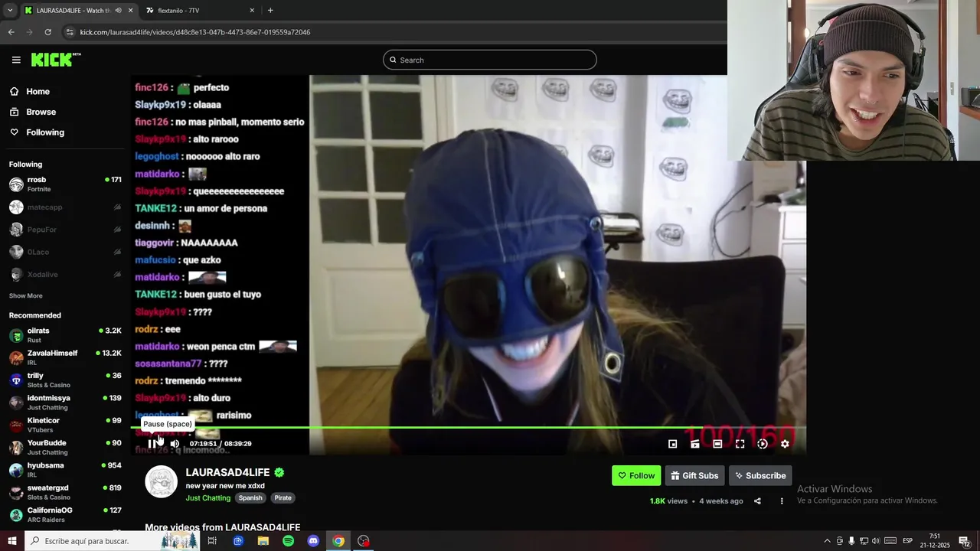
Task: Mute the video player volume
Action: (175, 443)
